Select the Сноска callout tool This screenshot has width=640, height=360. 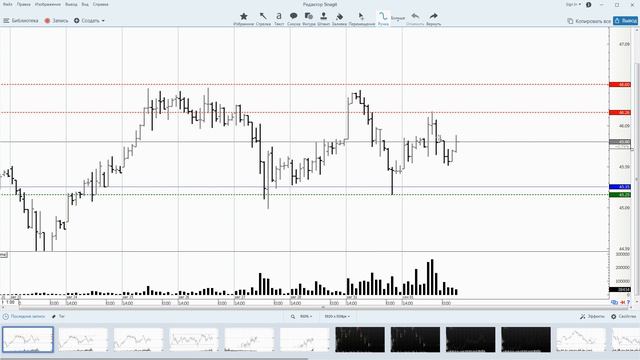pos(293,19)
